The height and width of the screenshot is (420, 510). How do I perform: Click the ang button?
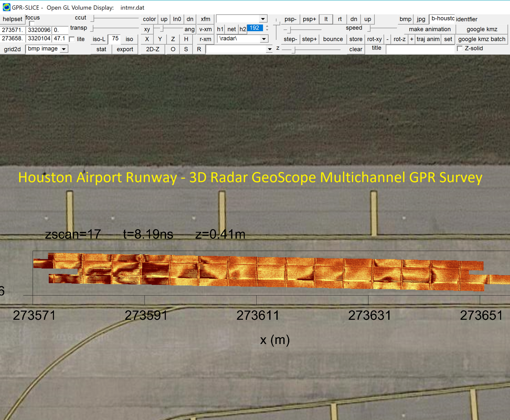(189, 29)
